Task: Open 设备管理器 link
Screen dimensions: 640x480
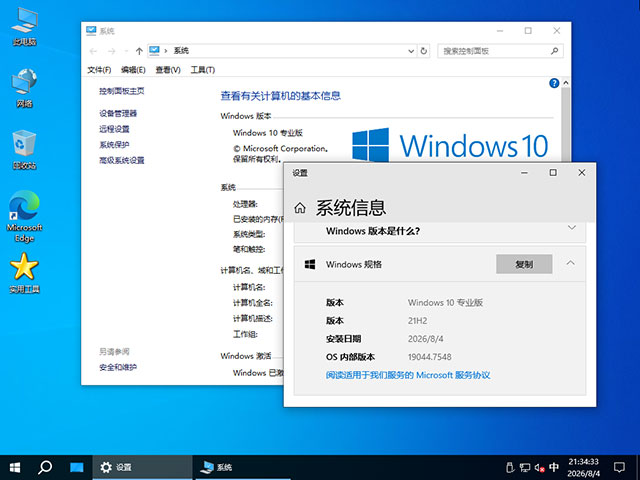Action: coord(118,113)
